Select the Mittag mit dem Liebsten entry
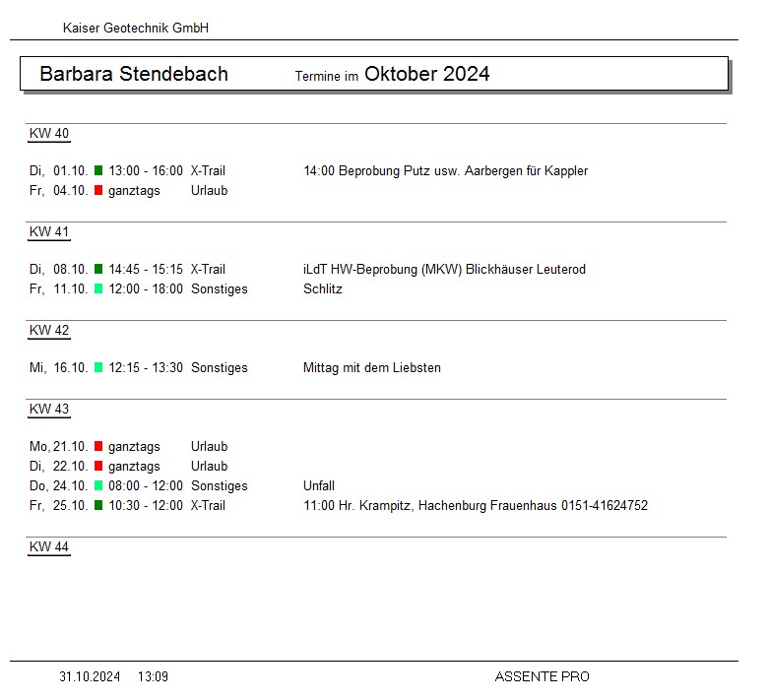Image resolution: width=768 pixels, height=700 pixels. (372, 368)
